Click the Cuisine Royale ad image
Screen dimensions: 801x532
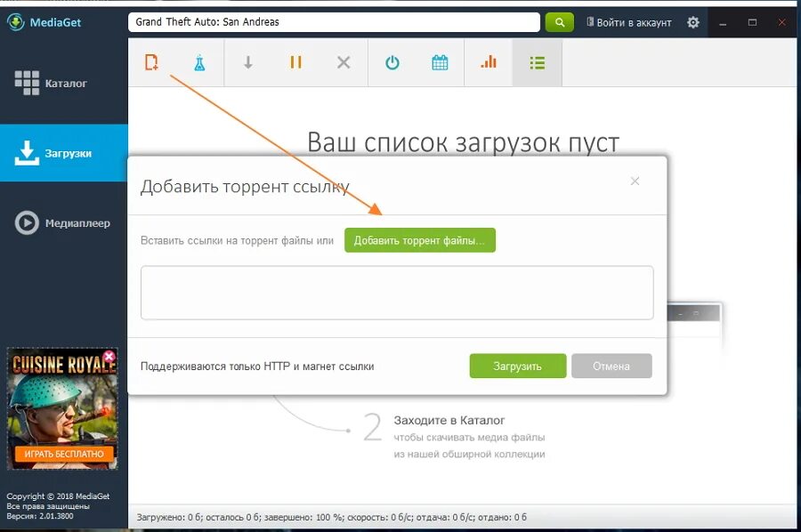tap(62, 408)
